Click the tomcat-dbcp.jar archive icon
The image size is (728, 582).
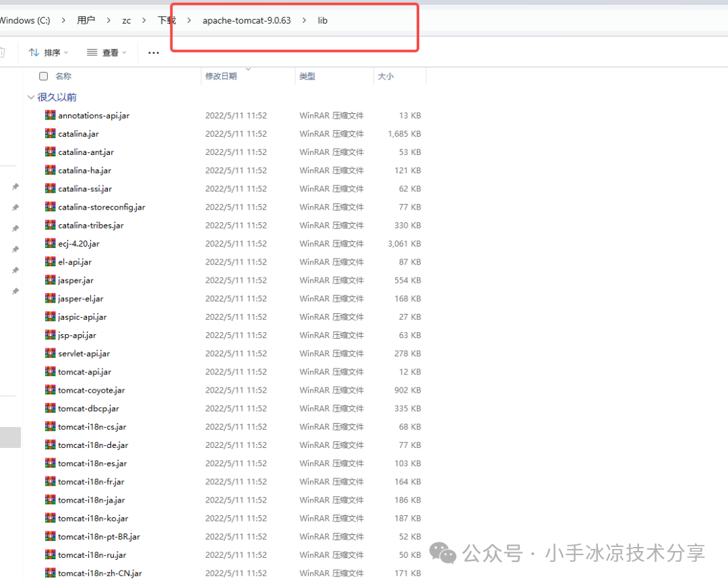(50, 408)
